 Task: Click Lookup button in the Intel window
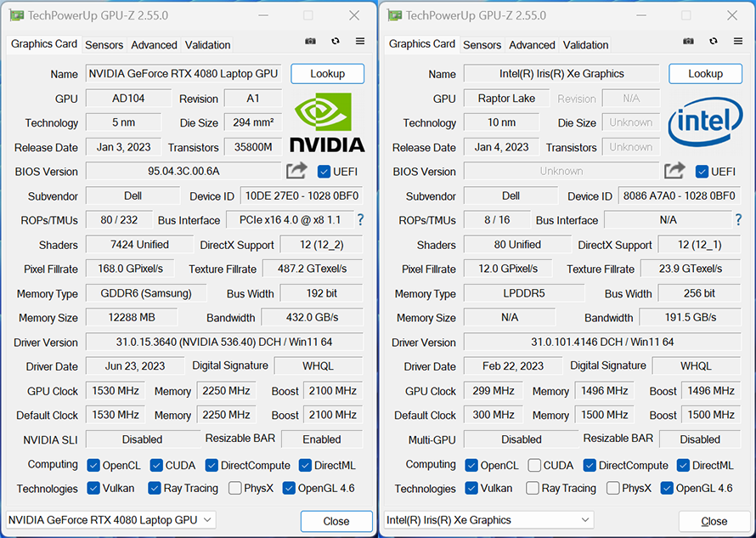coord(705,74)
